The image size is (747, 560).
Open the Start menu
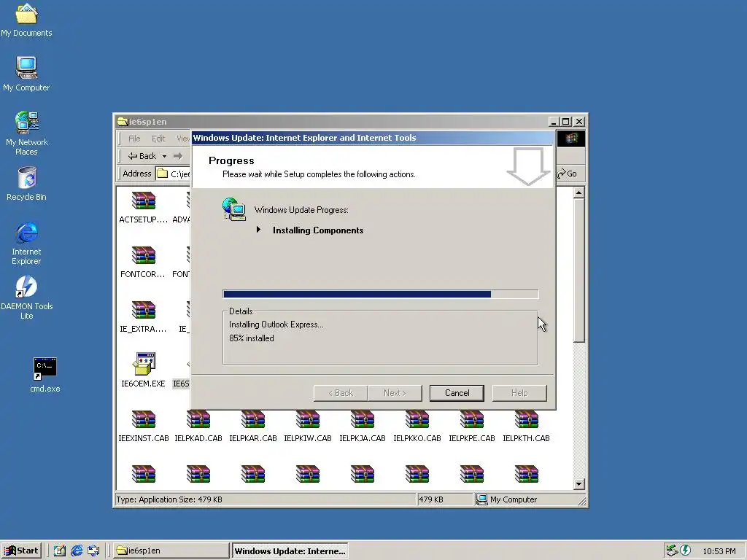[21, 551]
